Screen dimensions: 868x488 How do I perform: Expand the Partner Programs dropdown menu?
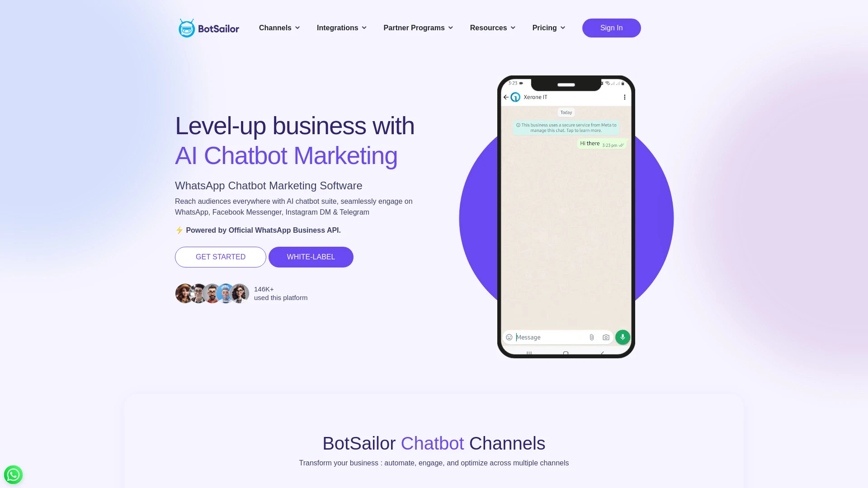point(417,28)
